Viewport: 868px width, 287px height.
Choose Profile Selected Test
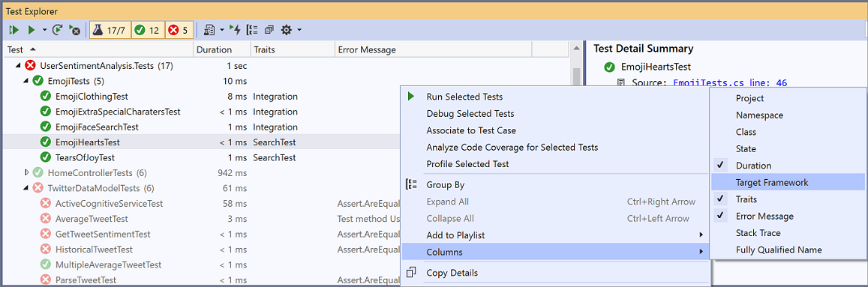click(555, 164)
